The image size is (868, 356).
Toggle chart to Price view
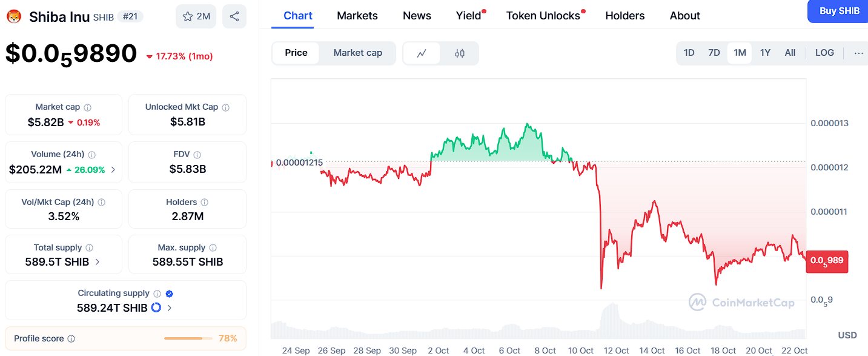[296, 53]
